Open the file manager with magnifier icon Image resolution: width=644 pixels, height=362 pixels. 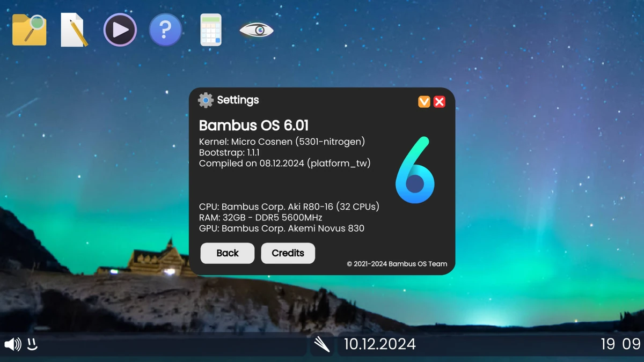(29, 29)
